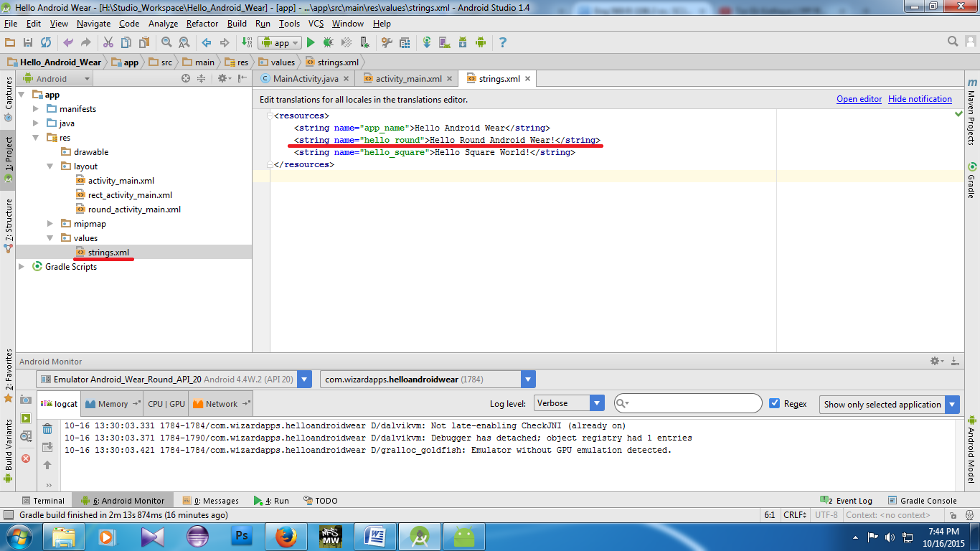Click the Save All toolbar icon
980x551 pixels.
tap(28, 42)
